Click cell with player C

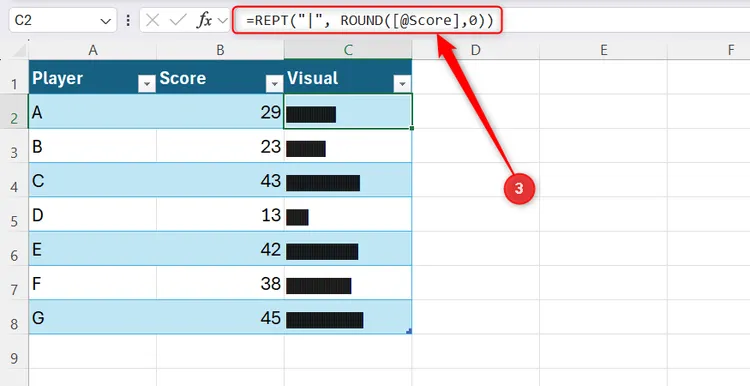point(93,180)
